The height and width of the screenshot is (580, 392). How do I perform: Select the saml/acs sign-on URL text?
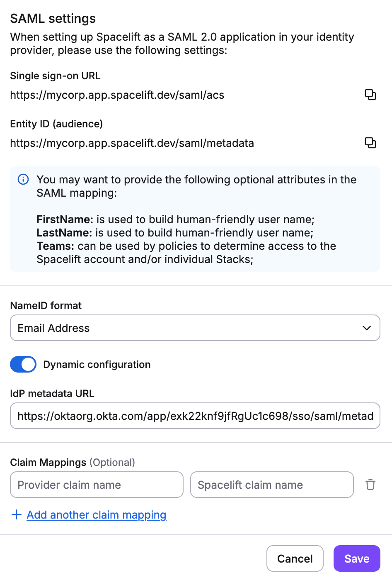coord(117,95)
